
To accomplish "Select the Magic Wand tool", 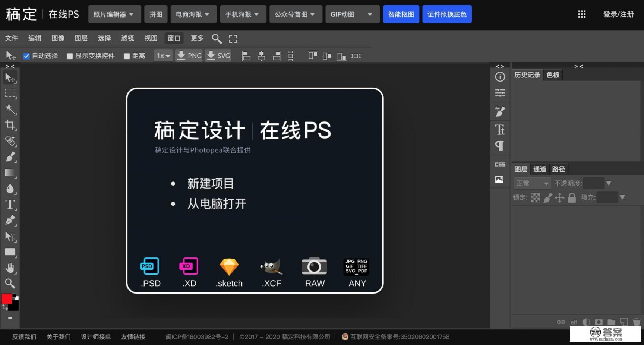I will click(10, 109).
